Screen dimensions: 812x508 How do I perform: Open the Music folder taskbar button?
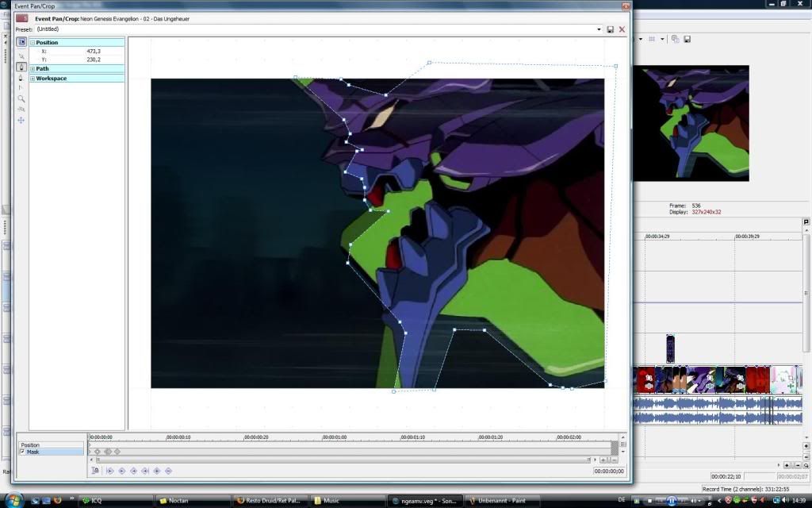click(x=347, y=501)
